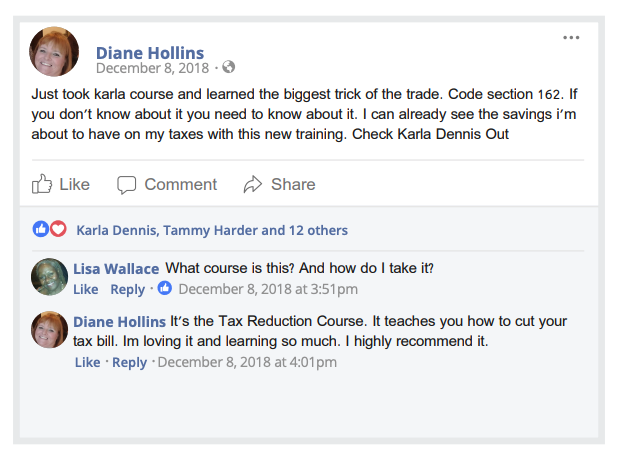Reply to Lisa Wallace's comment

[127, 290]
